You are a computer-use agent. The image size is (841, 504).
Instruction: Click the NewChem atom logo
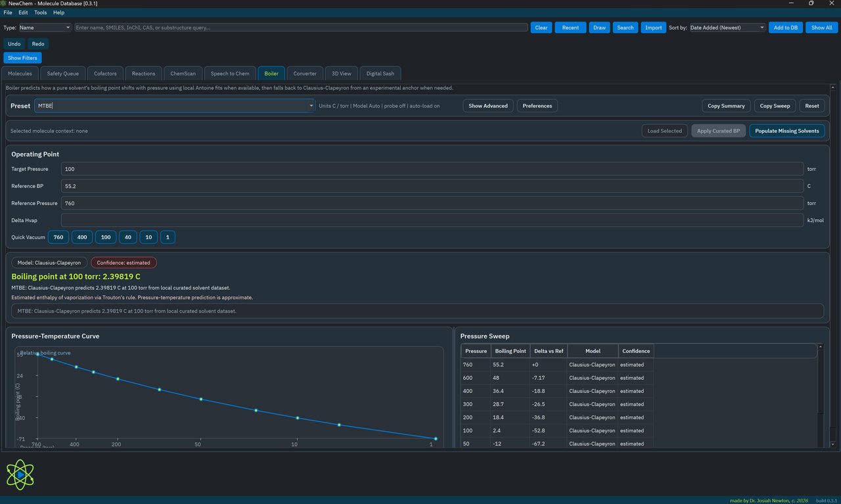[x=22, y=474]
